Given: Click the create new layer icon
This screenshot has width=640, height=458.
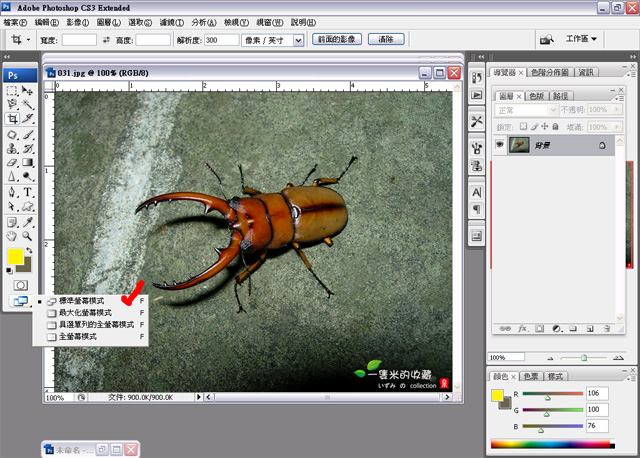Looking at the screenshot, I should point(590,328).
